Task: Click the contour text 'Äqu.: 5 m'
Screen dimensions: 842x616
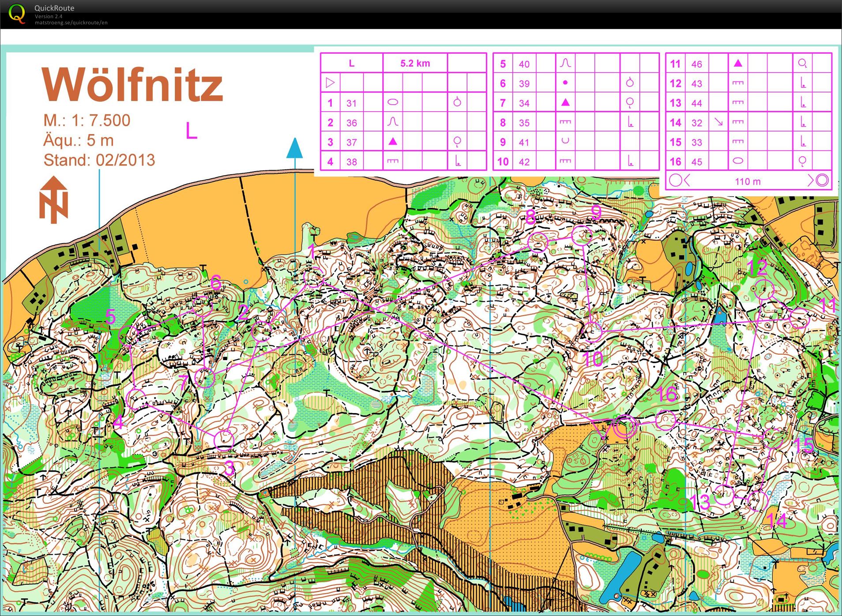Action: click(x=79, y=140)
